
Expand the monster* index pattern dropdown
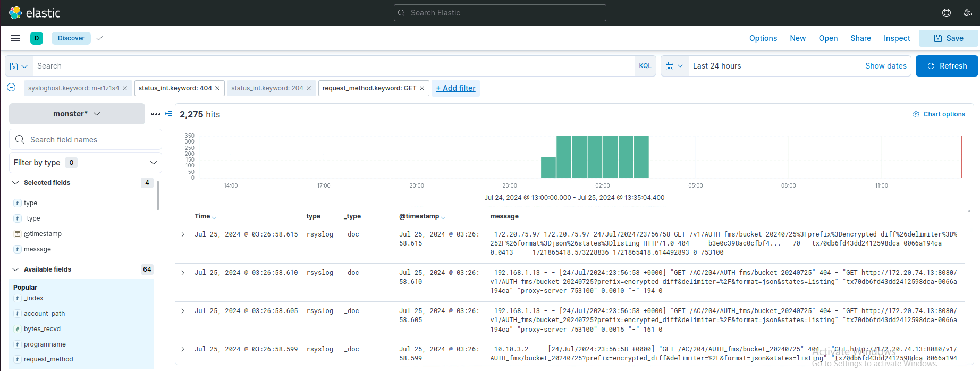[x=77, y=114]
